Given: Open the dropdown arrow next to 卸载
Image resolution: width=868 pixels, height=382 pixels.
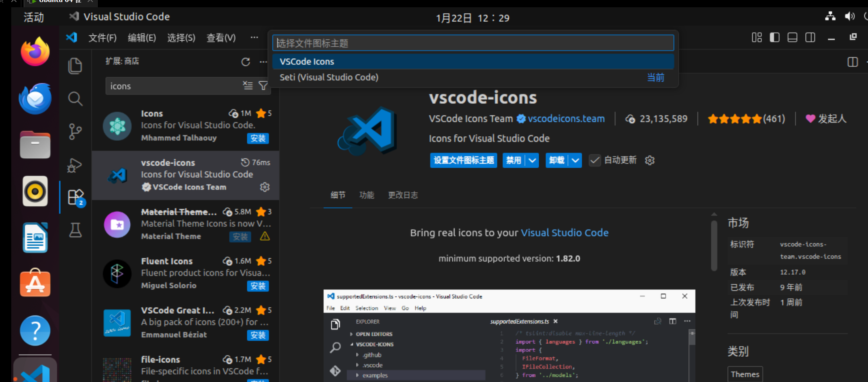Looking at the screenshot, I should tap(576, 160).
